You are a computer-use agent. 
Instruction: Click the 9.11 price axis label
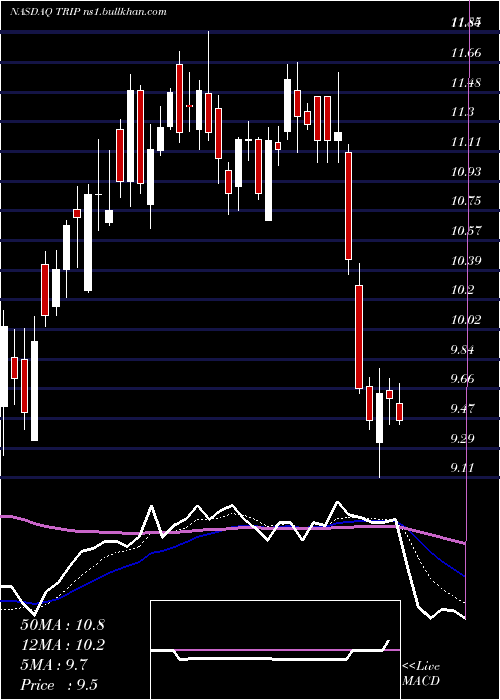(x=462, y=467)
